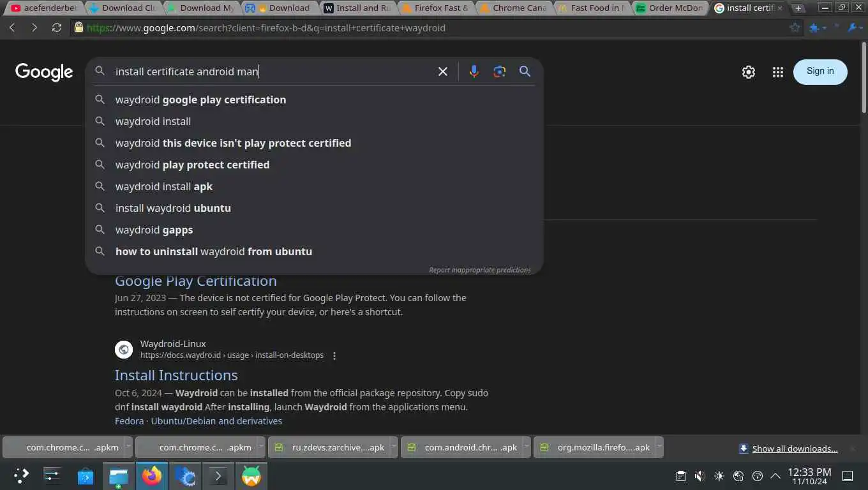Open the tray icon left of question mark

pyautogui.click(x=738, y=476)
